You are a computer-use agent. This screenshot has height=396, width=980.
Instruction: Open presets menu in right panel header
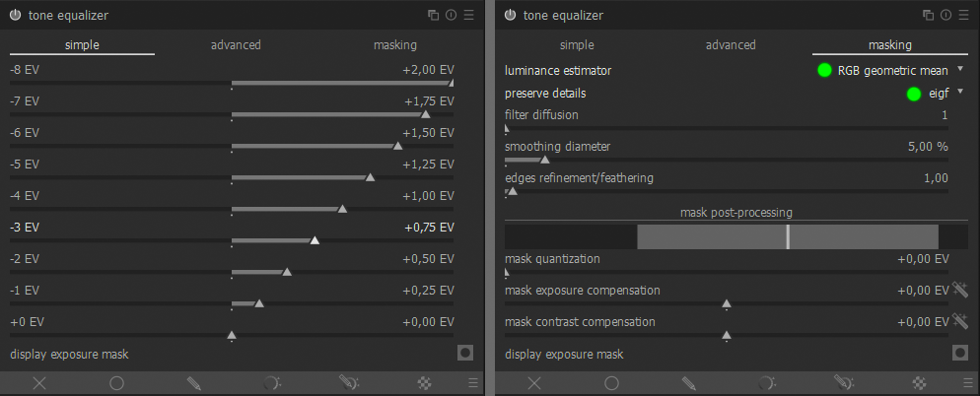[x=962, y=15]
